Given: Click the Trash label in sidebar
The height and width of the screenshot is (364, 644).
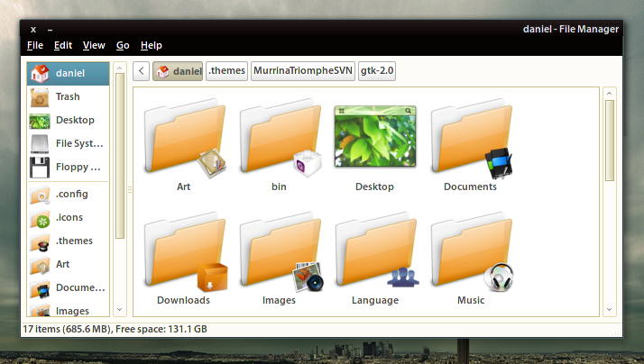Looking at the screenshot, I should 68,96.
